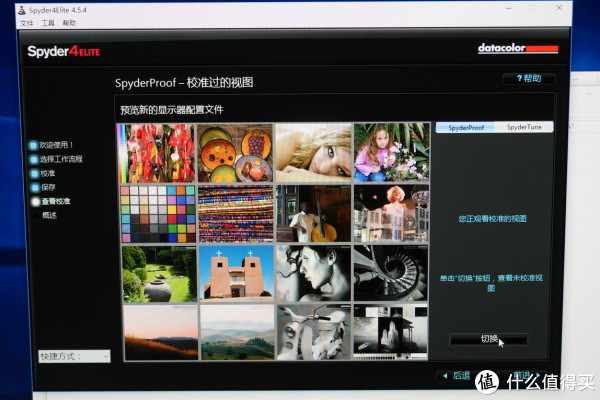Open the 帮助 menu in menu bar
Viewport: 600px width, 400px height.
(69, 23)
